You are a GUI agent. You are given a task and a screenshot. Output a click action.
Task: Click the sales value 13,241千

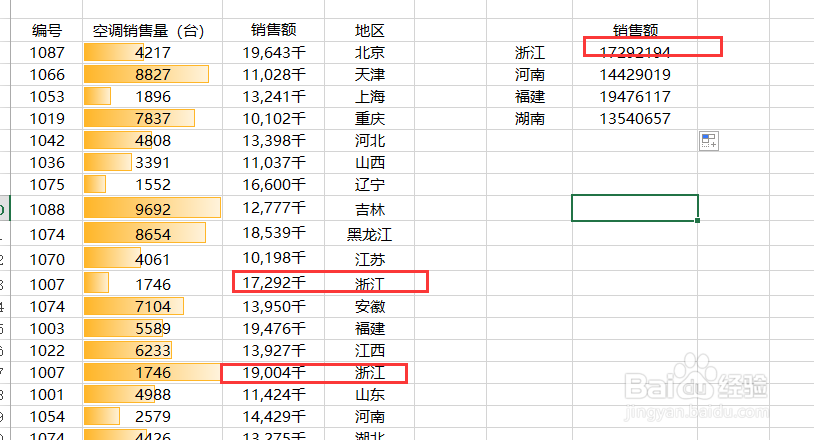tap(274, 97)
